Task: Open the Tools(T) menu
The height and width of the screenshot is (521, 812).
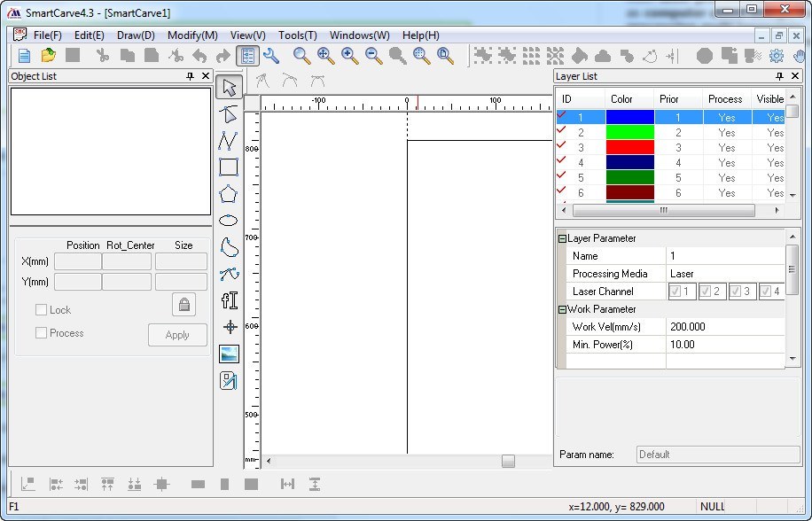Action: pos(297,35)
